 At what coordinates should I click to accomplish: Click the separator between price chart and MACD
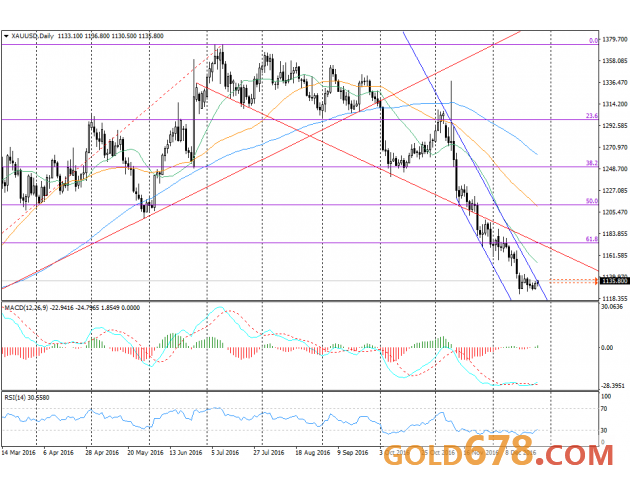[300, 301]
